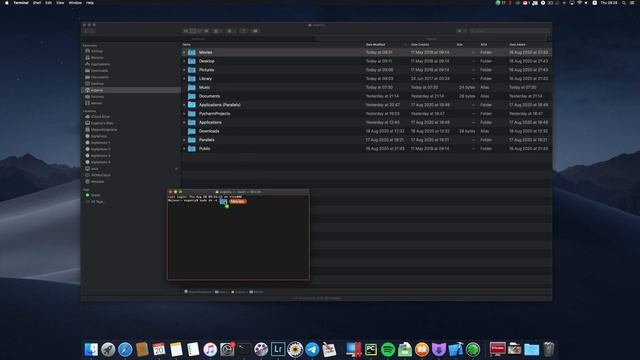640x360 pixels.
Task: Open the Apple menu
Action: (x=7, y=3)
